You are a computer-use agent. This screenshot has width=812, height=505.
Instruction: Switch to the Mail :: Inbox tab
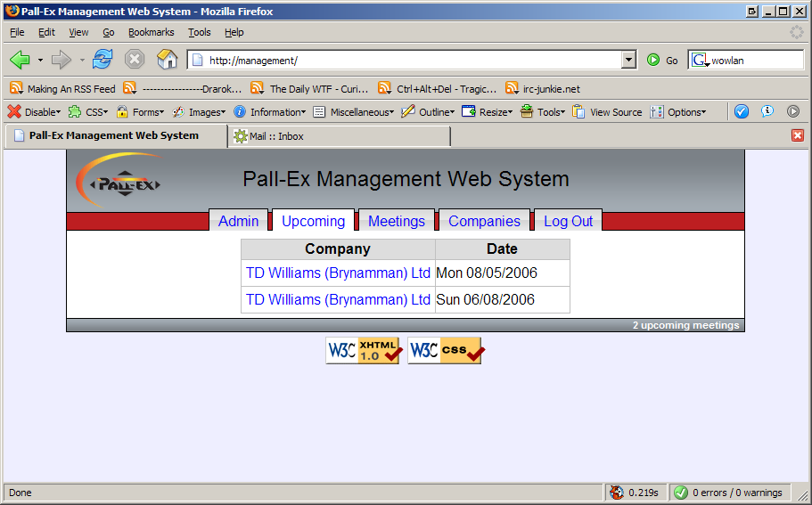pyautogui.click(x=340, y=136)
